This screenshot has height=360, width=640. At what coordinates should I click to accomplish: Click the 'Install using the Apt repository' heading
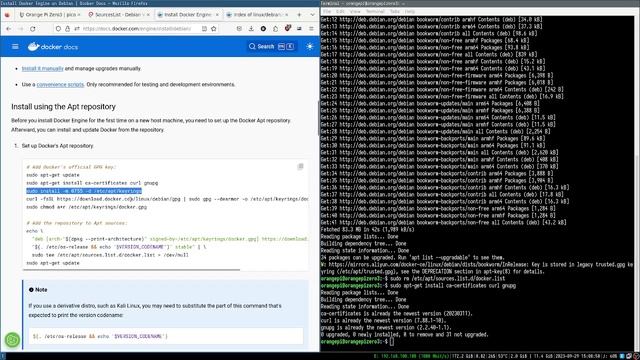[x=63, y=107]
